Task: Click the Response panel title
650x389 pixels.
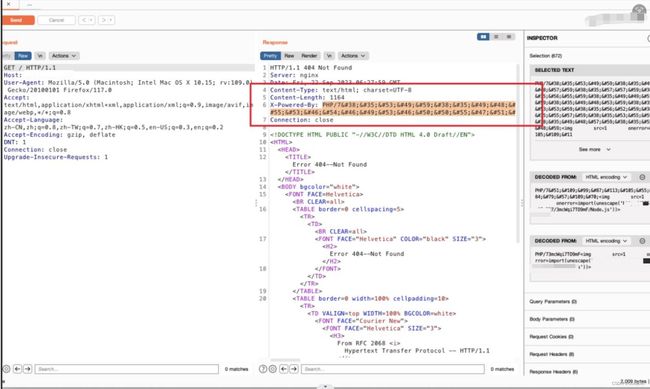Action: point(275,42)
